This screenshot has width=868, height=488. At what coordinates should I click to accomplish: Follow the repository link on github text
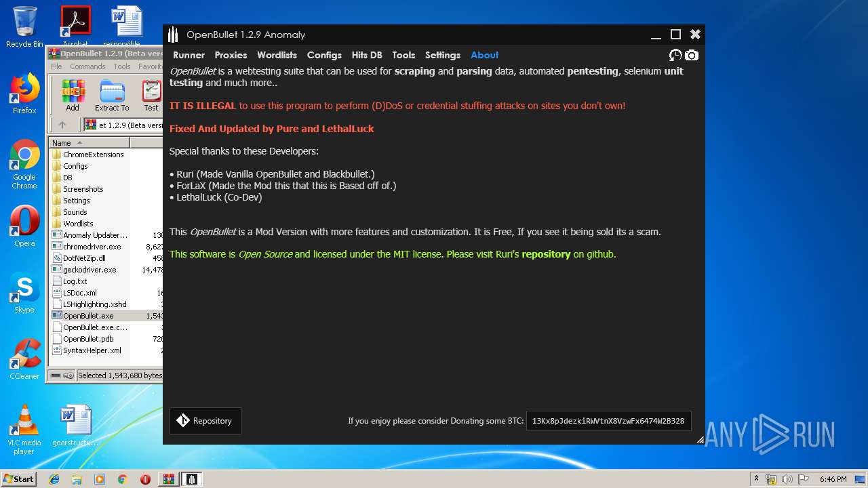546,254
